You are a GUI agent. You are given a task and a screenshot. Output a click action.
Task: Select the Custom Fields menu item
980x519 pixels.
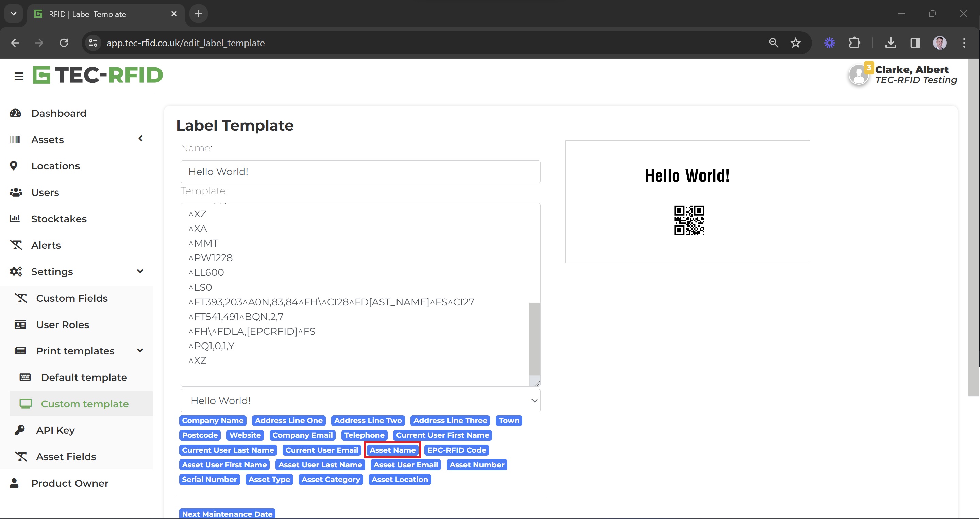[71, 298]
